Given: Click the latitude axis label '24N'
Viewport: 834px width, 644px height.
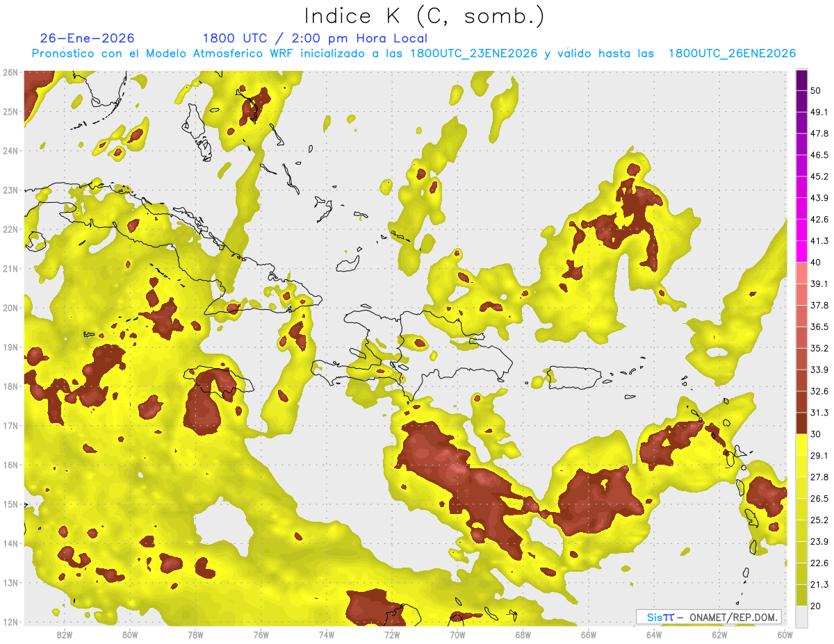Looking at the screenshot, I should (10, 151).
